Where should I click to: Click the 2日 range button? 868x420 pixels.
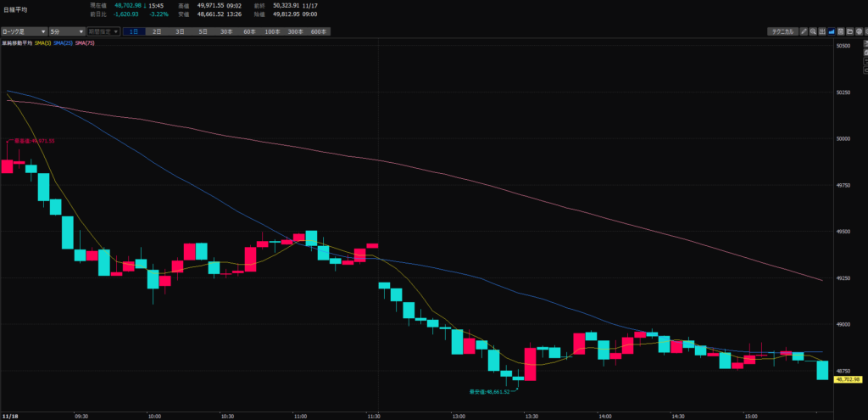[157, 31]
